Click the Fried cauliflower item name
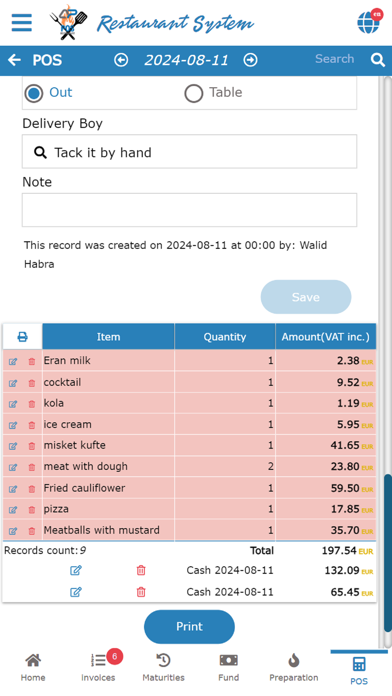392x696 pixels. [84, 488]
